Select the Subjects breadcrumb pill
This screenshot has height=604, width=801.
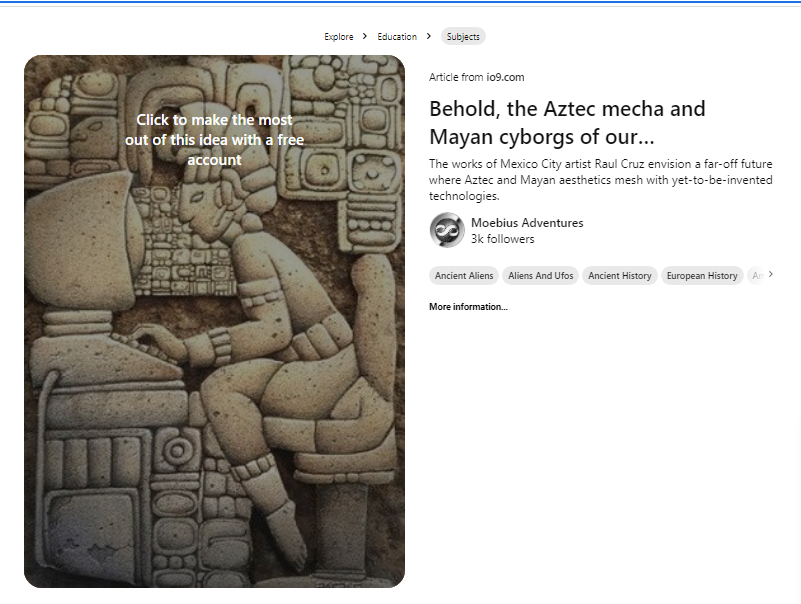463,37
